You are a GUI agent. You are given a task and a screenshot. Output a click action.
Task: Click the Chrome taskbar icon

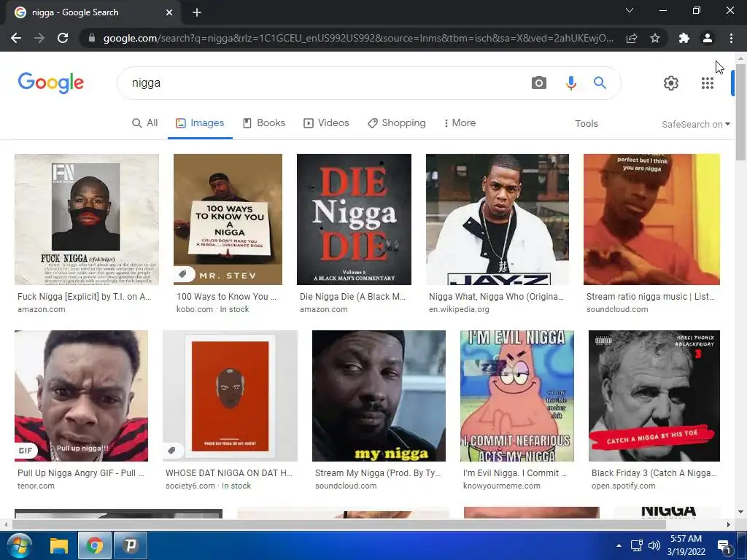(x=94, y=545)
